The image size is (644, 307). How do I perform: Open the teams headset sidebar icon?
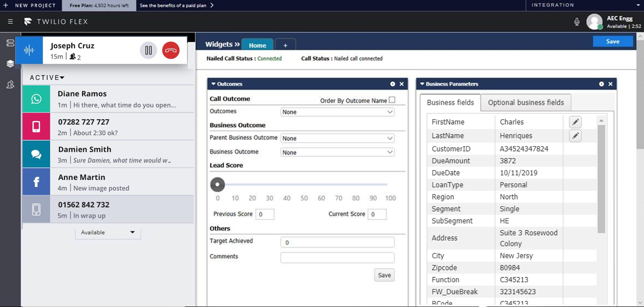[x=10, y=84]
